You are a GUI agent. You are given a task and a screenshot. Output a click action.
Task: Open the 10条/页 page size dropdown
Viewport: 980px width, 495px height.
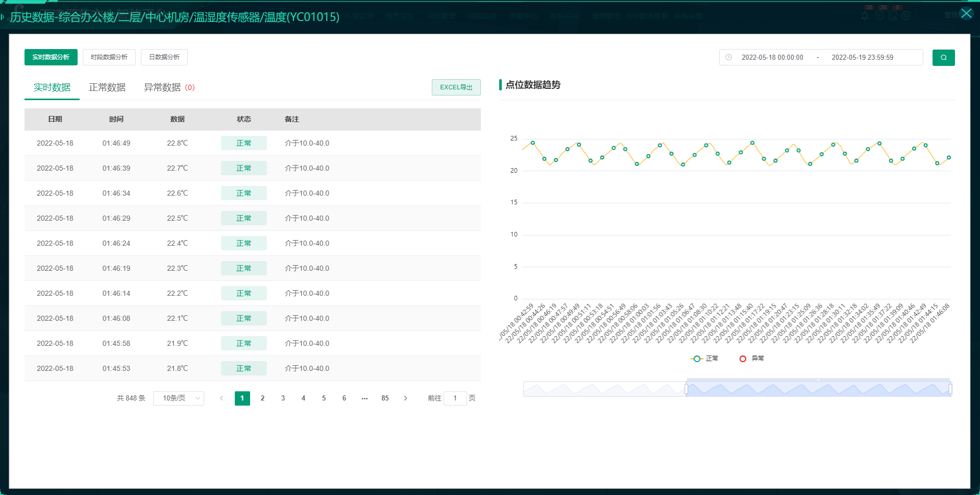179,398
